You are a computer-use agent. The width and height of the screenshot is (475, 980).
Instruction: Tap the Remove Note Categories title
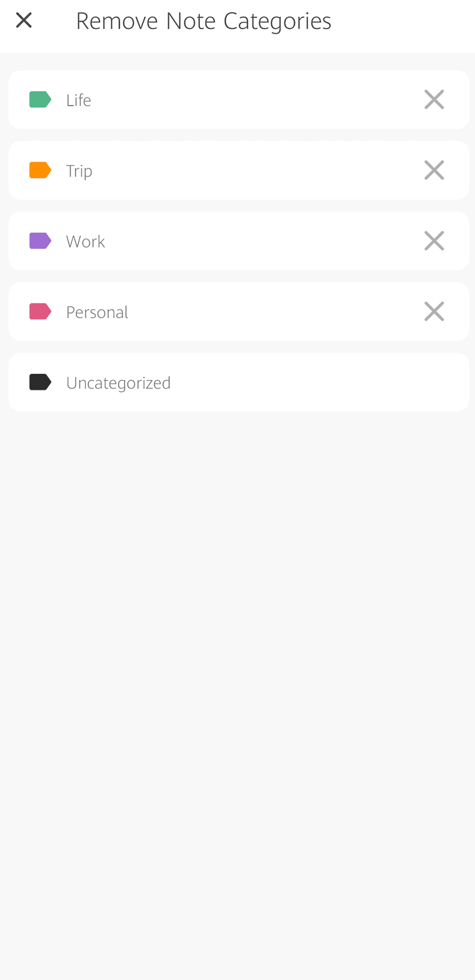[203, 21]
